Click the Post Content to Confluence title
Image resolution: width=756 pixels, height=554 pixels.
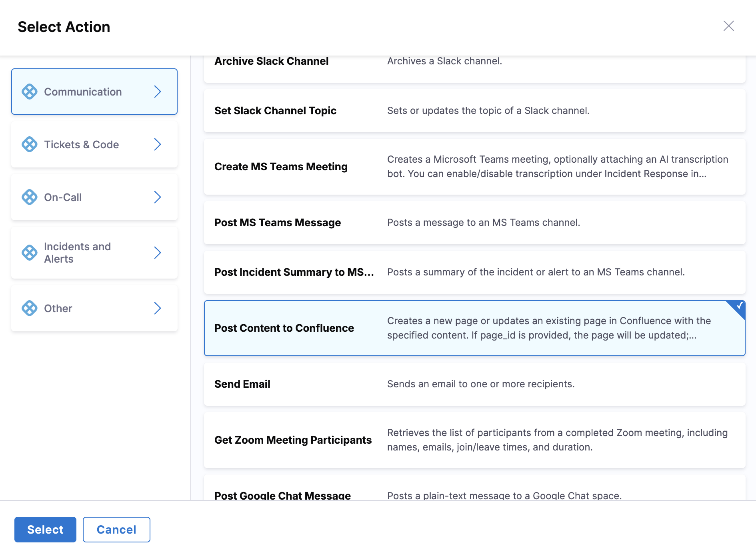284,328
